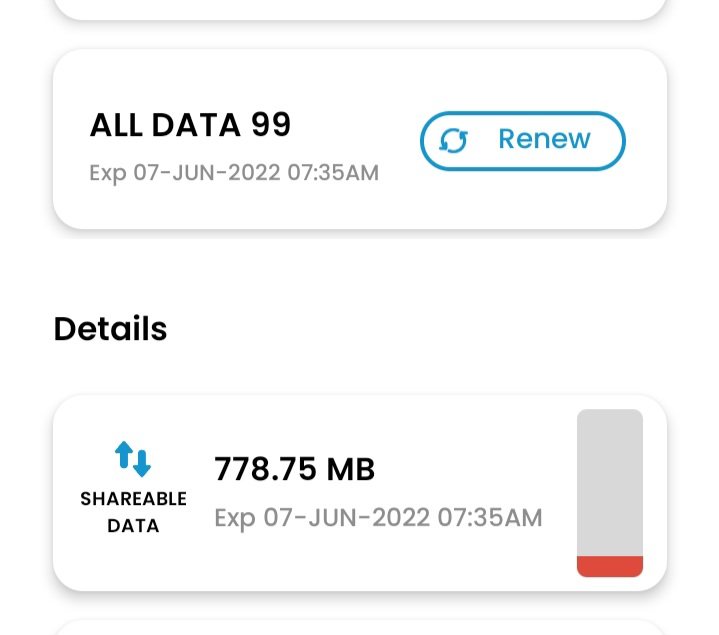
Task: Tap the 07:35AM time in ALL DATA 99 card
Action: tap(333, 173)
